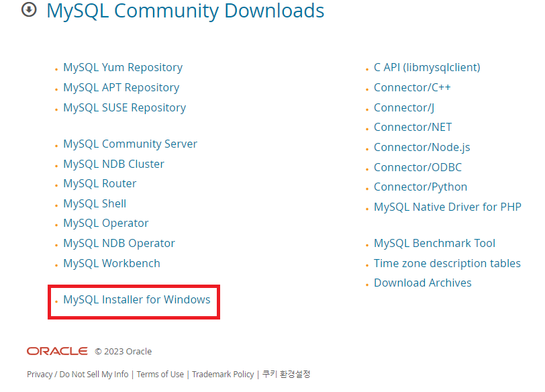Open the MySQL Benchmark Tool link

pos(434,243)
